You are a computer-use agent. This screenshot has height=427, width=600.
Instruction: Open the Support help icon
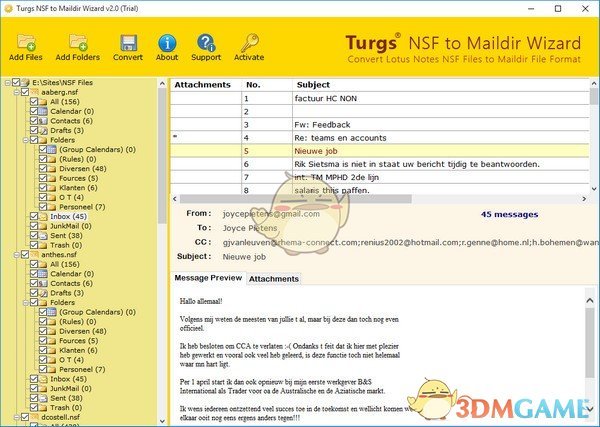pos(206,43)
